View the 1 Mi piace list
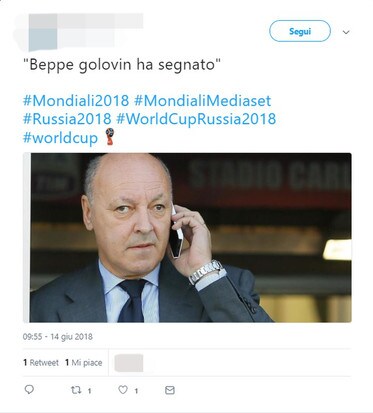373x413 pixels. coord(83,363)
